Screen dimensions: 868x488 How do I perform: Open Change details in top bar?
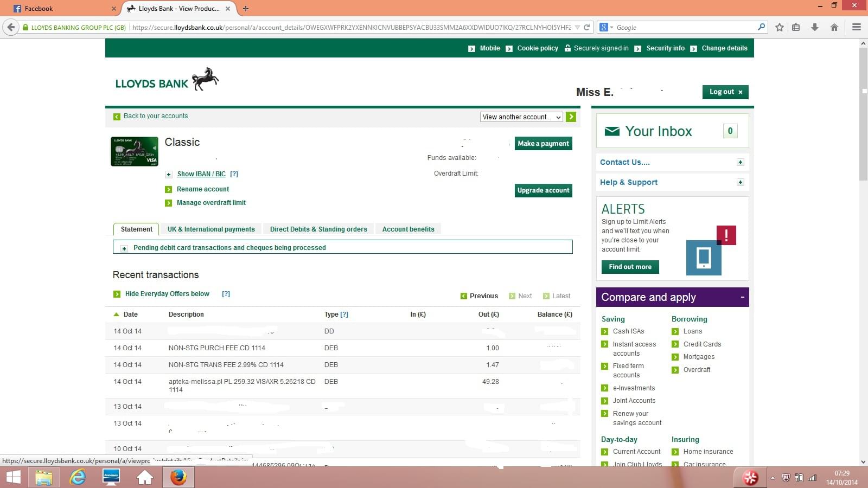point(724,48)
